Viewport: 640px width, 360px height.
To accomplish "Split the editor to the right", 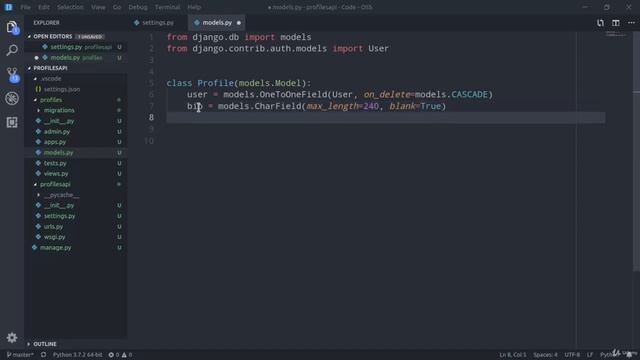I will [x=616, y=23].
